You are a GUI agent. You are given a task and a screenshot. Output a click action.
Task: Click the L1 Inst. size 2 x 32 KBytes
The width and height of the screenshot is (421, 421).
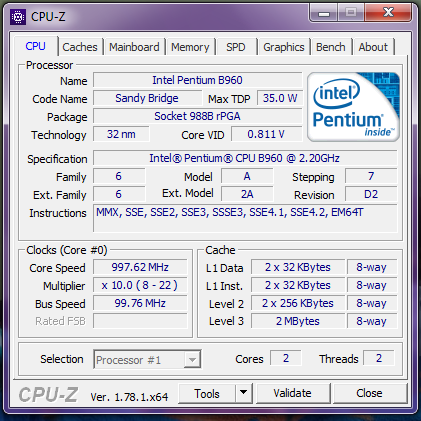point(298,285)
